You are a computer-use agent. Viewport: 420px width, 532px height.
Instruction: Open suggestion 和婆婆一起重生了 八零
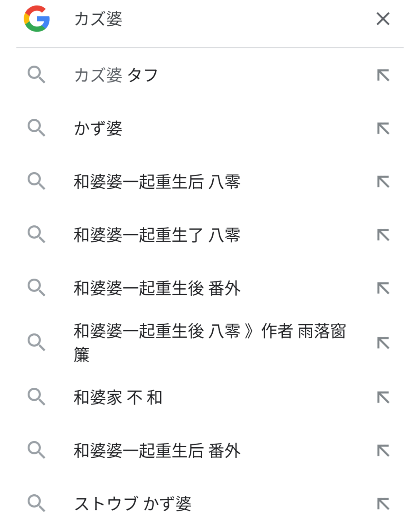(x=157, y=235)
